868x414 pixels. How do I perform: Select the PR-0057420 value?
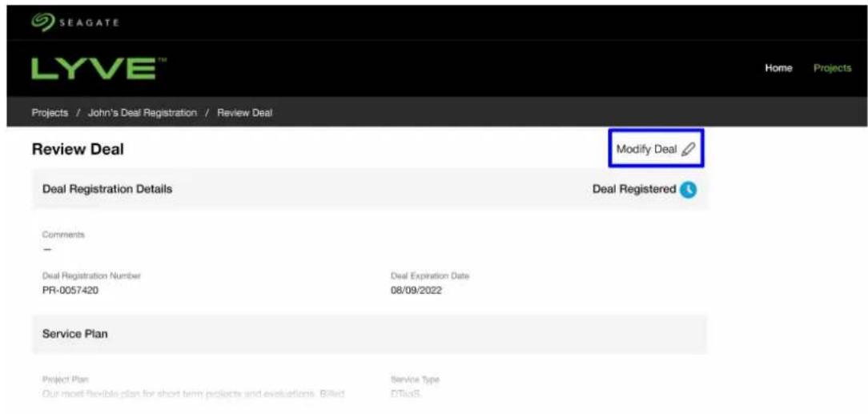point(70,290)
